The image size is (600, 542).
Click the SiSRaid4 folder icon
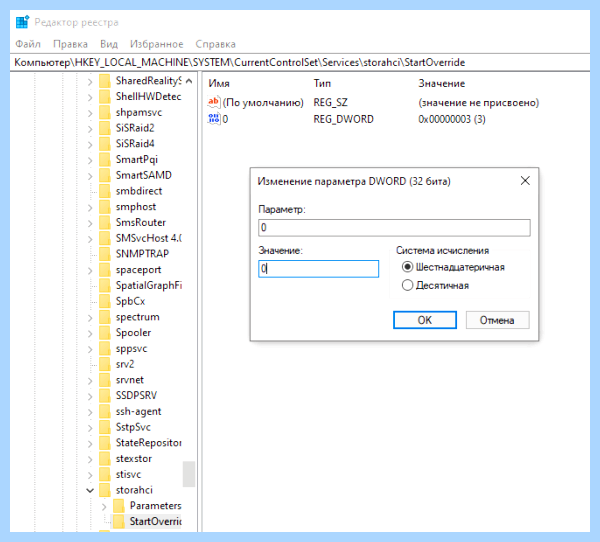[x=104, y=144]
